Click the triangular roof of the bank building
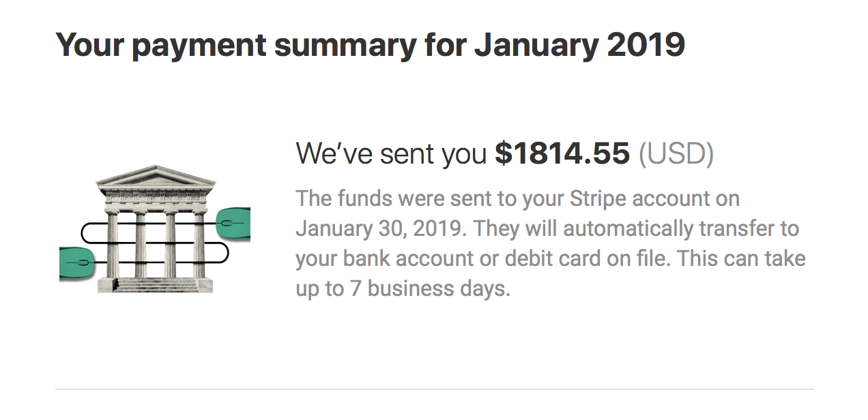The image size is (868, 420). point(156,177)
